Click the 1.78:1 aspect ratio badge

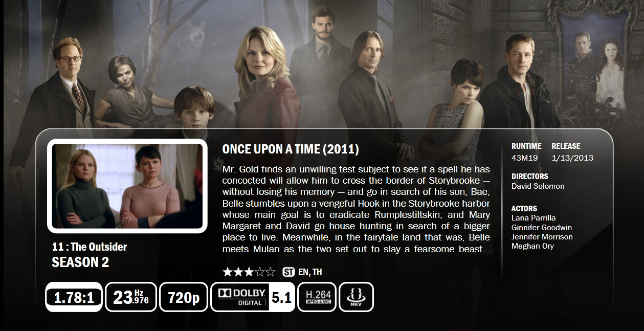pos(74,297)
